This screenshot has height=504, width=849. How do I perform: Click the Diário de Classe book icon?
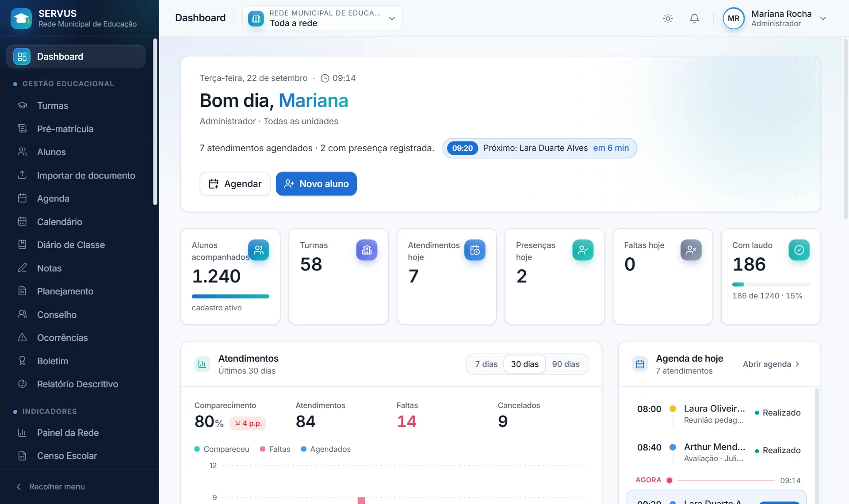pos(22,244)
